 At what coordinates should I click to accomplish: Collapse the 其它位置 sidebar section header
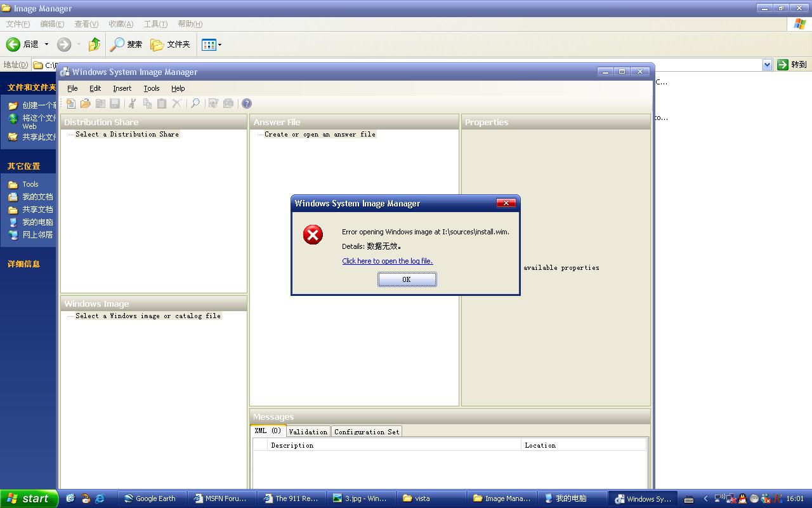pyautogui.click(x=28, y=166)
